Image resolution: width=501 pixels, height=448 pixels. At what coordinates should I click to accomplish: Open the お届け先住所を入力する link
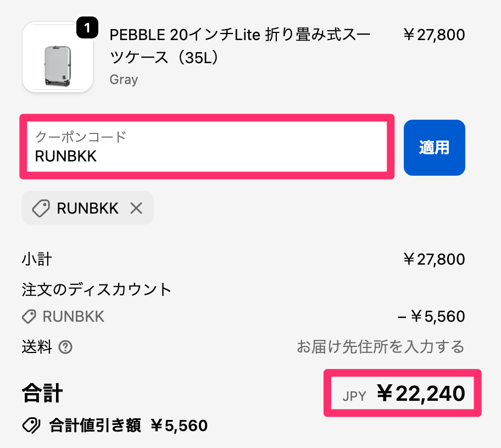(x=381, y=346)
